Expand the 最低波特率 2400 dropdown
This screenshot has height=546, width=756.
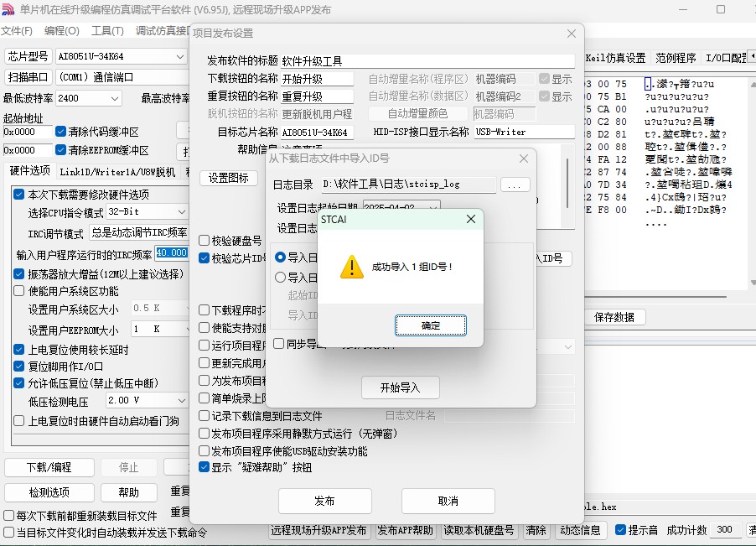click(115, 98)
